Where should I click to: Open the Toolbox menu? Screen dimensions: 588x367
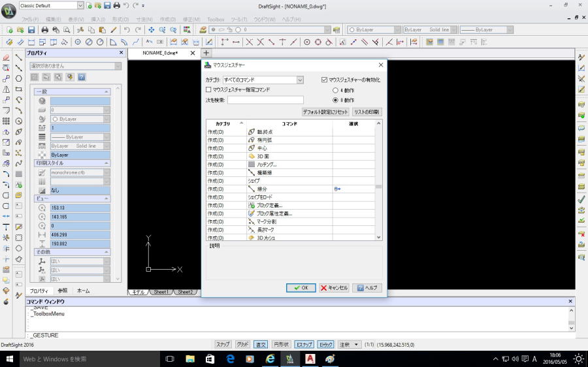(216, 19)
